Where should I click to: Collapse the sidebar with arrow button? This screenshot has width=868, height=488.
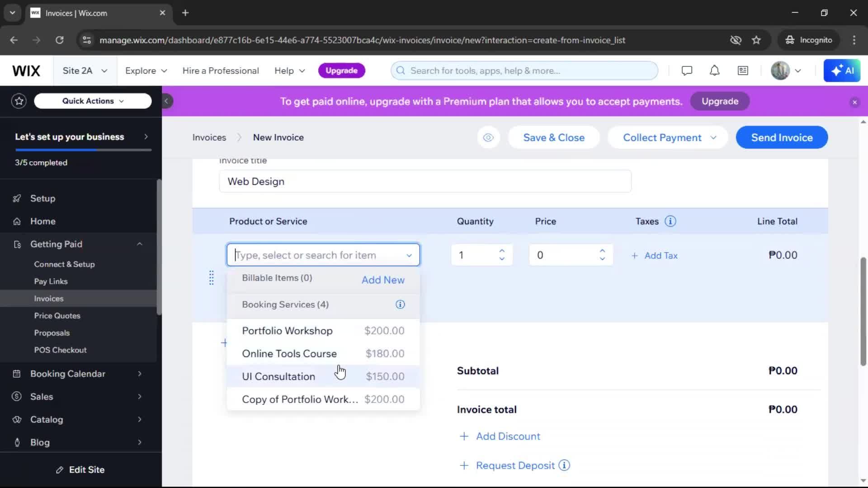coord(166,101)
